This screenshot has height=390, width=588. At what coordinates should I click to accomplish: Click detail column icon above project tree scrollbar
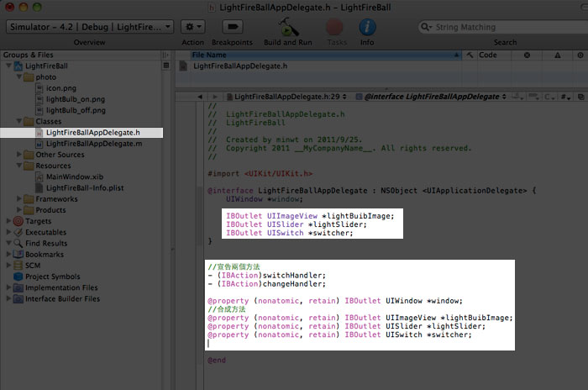(166, 66)
